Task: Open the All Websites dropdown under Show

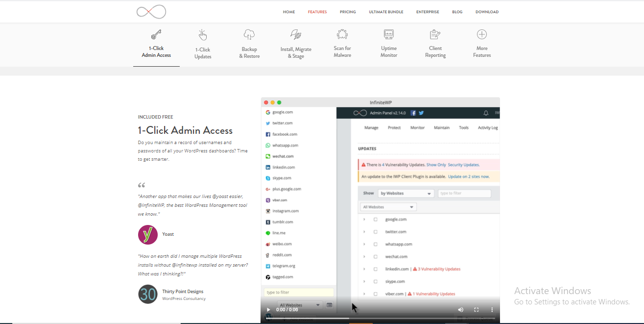Action: (388, 207)
